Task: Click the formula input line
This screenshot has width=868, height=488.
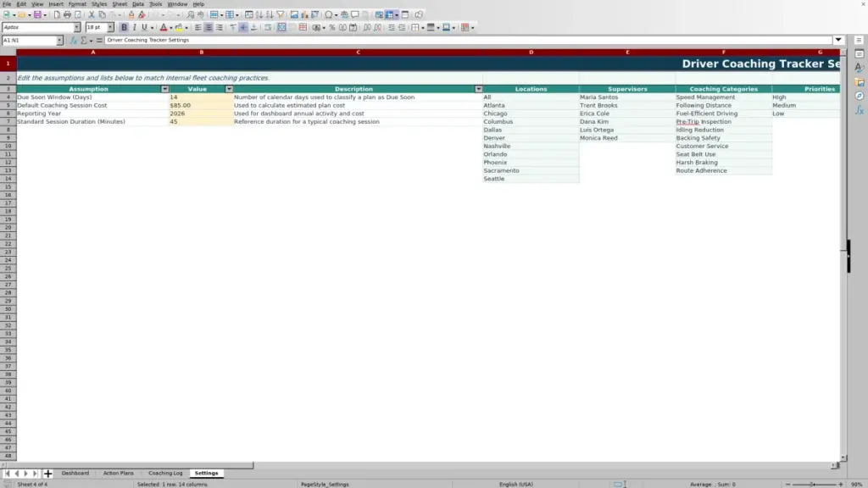Action: 469,40
